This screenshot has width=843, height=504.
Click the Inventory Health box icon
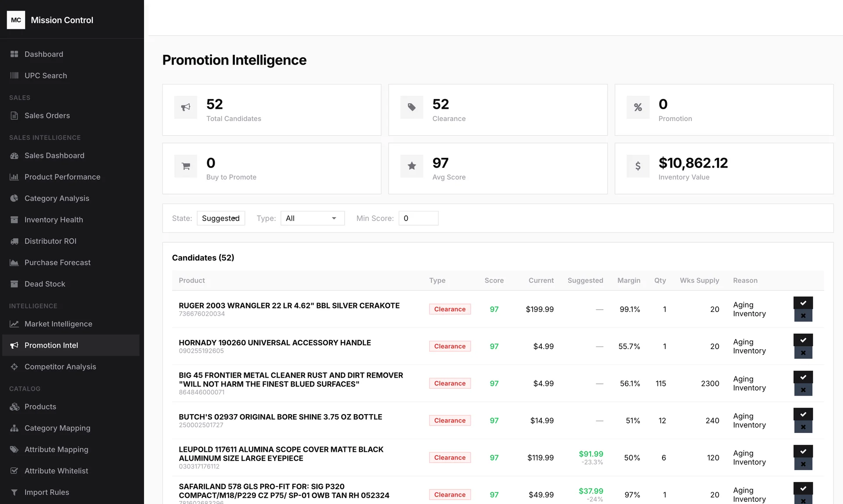(x=14, y=220)
